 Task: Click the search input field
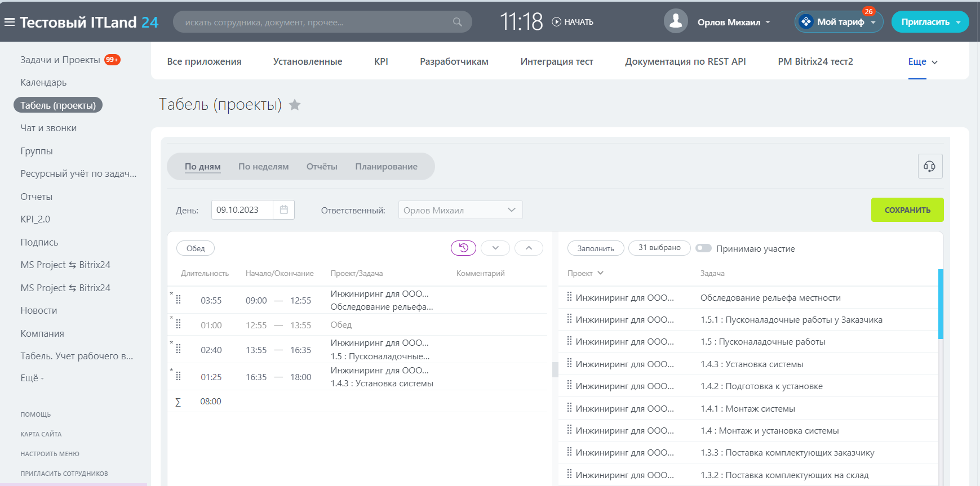coord(316,23)
